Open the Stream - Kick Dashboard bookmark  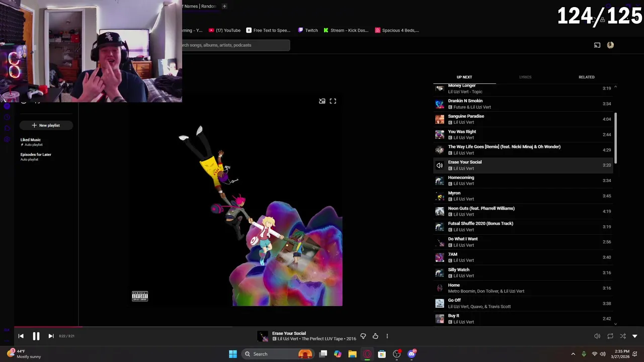click(x=346, y=30)
